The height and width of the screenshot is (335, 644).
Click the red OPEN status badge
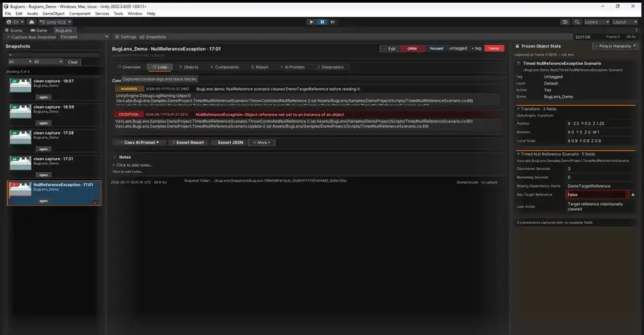tap(412, 48)
